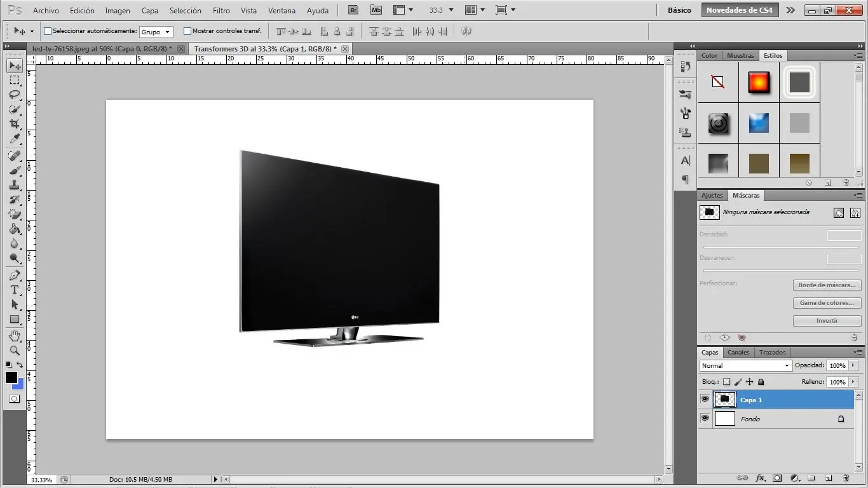Toggle lock transparent pixels

[x=727, y=382]
